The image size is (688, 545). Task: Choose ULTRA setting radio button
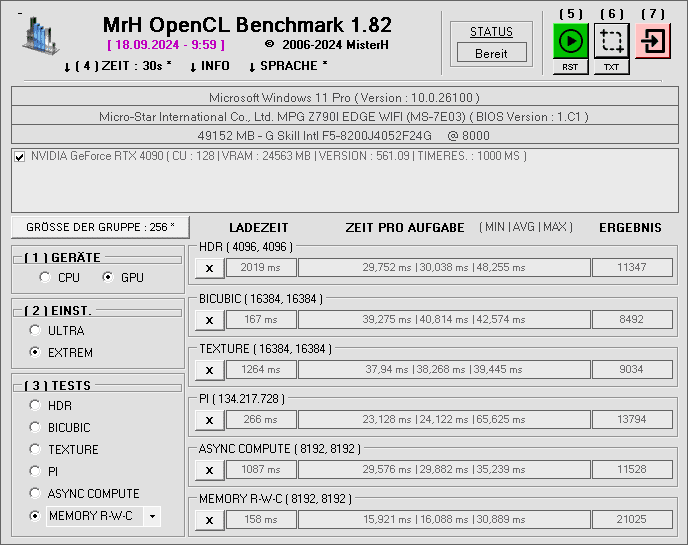[x=35, y=330]
